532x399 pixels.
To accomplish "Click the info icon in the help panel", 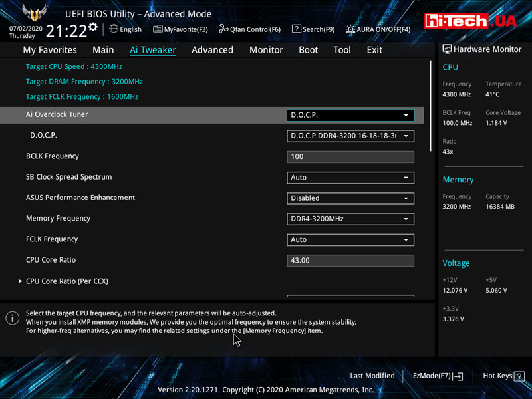I will [12, 318].
